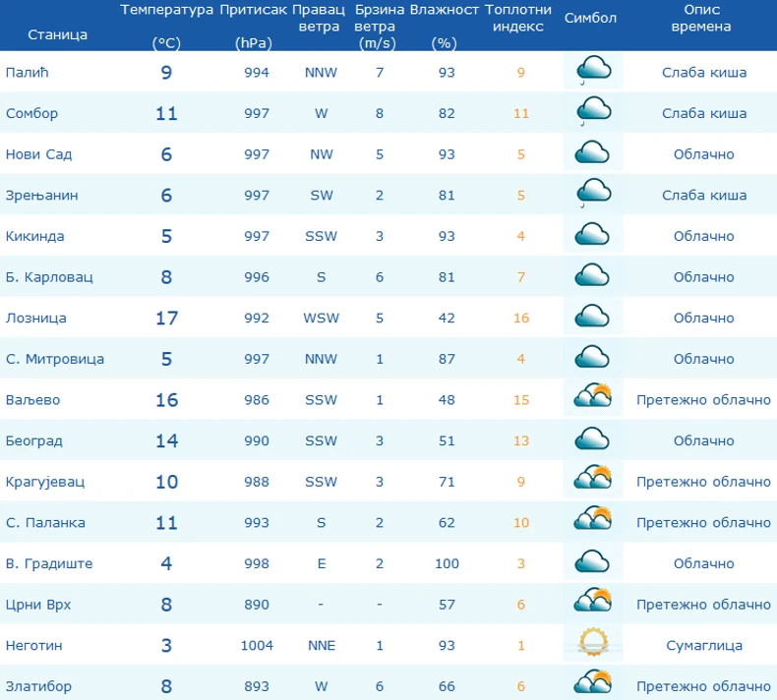Click the cloud symbol in Београд row
Viewport: 777px width, 700px height.
coord(593,439)
